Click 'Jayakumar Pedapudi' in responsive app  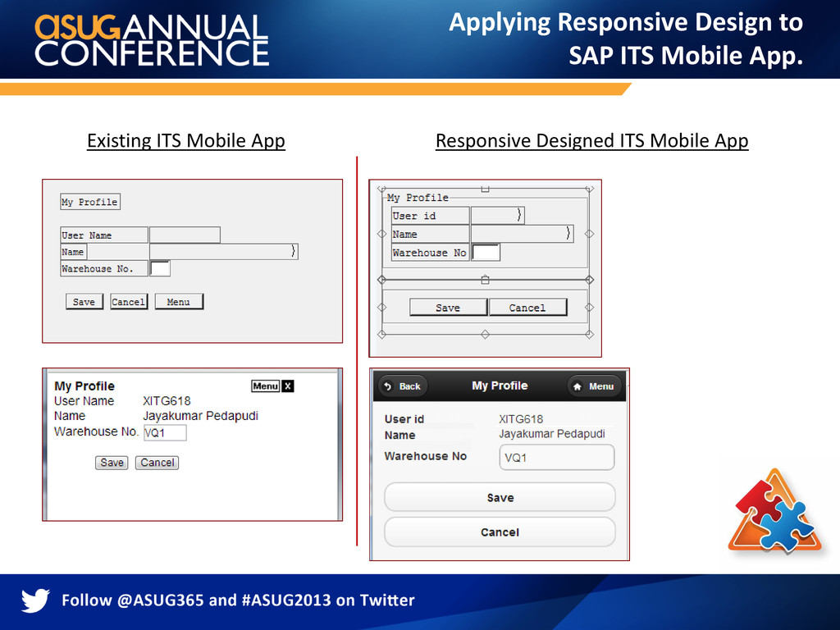point(552,434)
